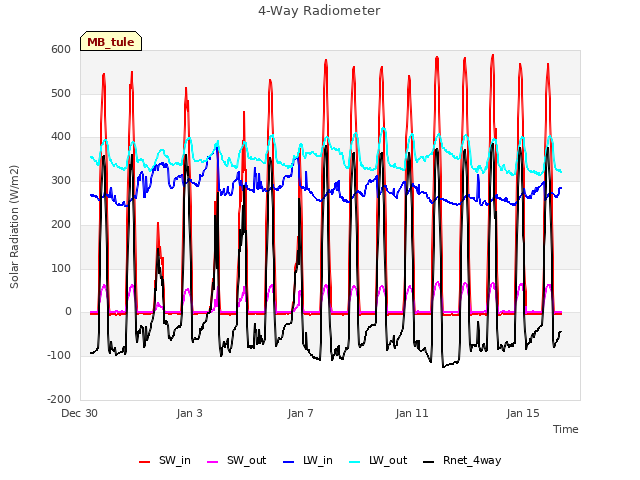
Task: Click the Dec 30 x-axis tick label
Action: [80, 413]
